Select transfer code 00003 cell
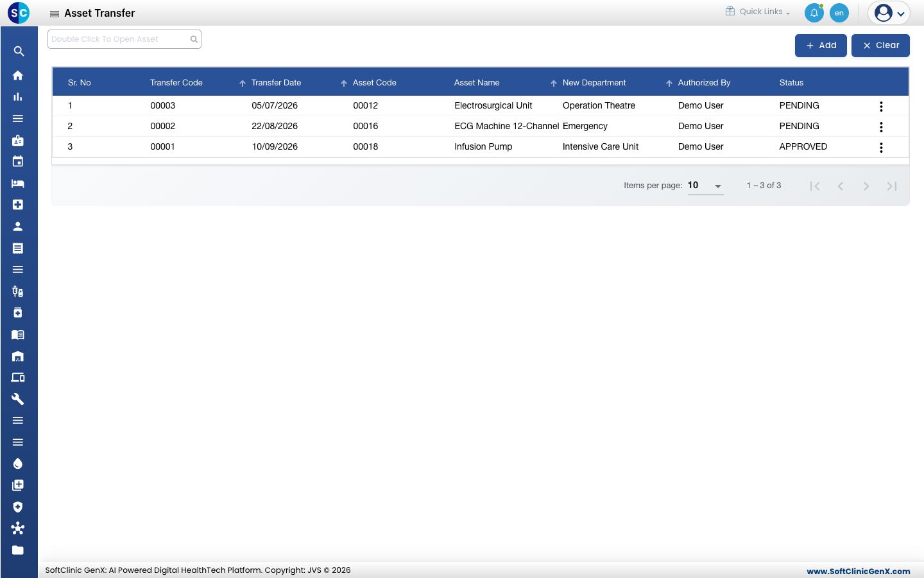 tap(163, 106)
